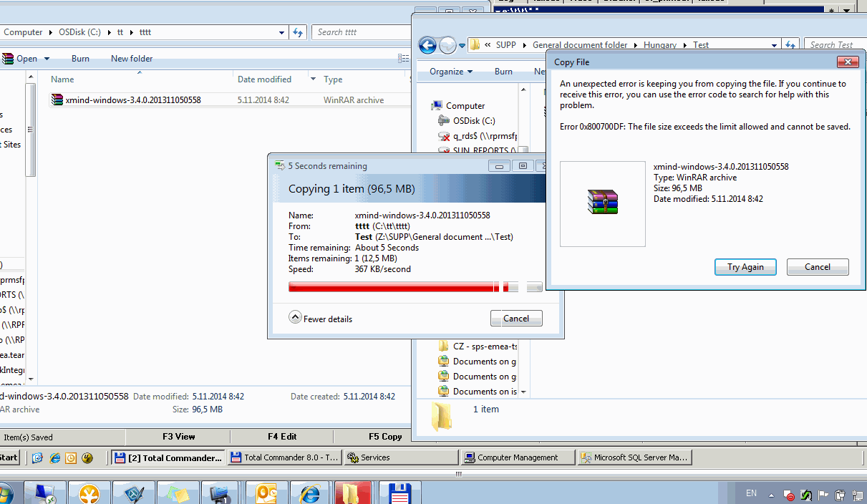Image resolution: width=867 pixels, height=504 pixels.
Task: Refresh the Test explorer window
Action: [x=790, y=45]
